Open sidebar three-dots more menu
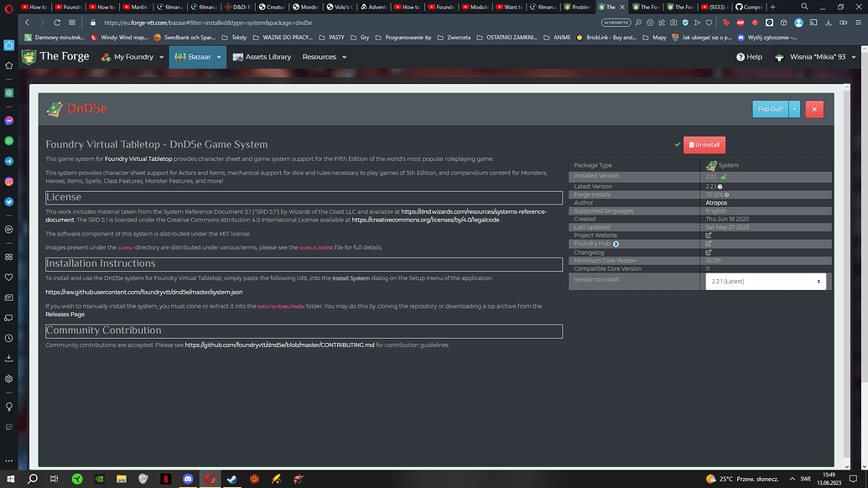The width and height of the screenshot is (868, 488). click(x=9, y=460)
